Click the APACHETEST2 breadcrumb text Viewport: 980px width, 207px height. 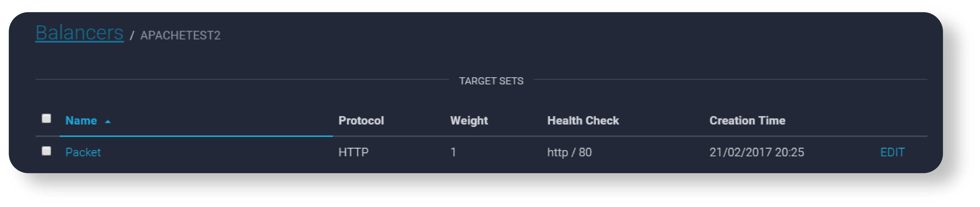(180, 35)
